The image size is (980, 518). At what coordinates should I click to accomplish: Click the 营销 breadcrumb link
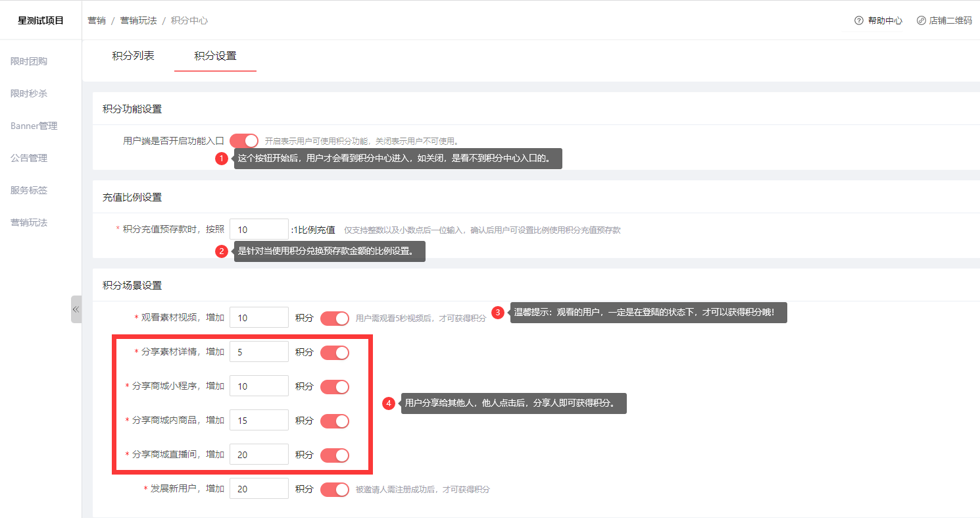[97, 20]
